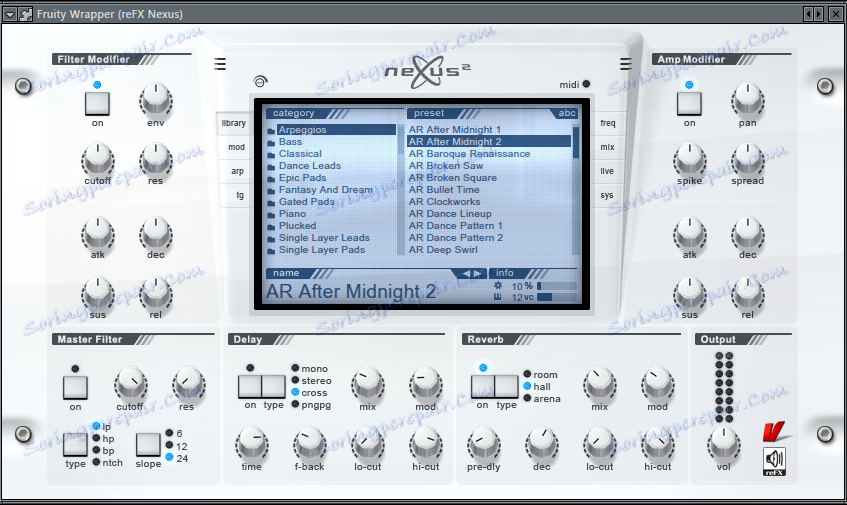Select 12 slope option
Image resolution: width=847 pixels, height=505 pixels.
click(177, 446)
